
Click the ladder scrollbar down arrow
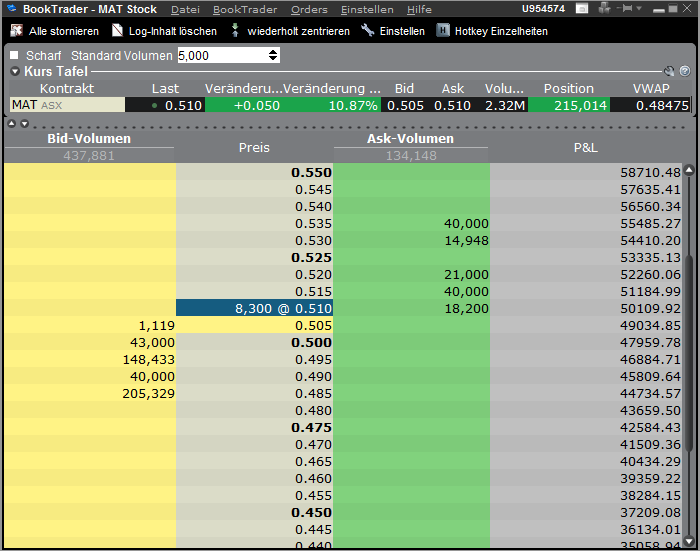coord(689,541)
